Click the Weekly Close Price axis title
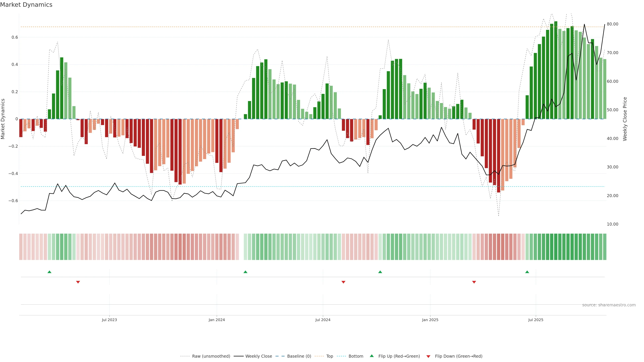 pyautogui.click(x=625, y=119)
